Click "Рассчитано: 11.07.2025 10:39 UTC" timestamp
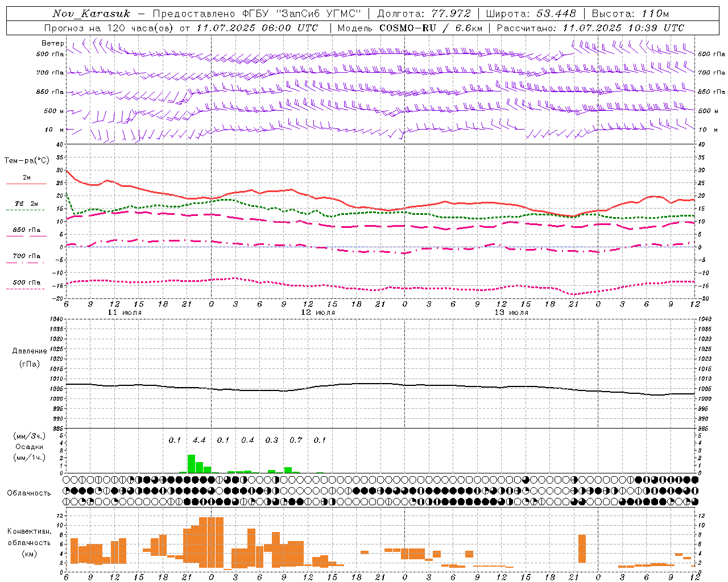 coord(590,28)
